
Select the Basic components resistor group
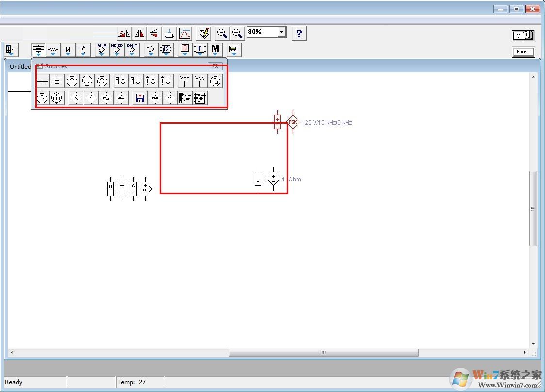52,49
